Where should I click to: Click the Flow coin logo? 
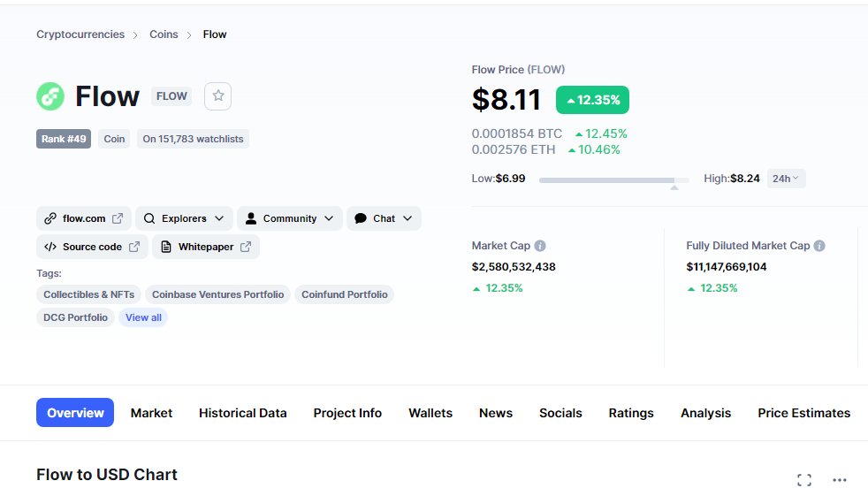pyautogui.click(x=50, y=96)
